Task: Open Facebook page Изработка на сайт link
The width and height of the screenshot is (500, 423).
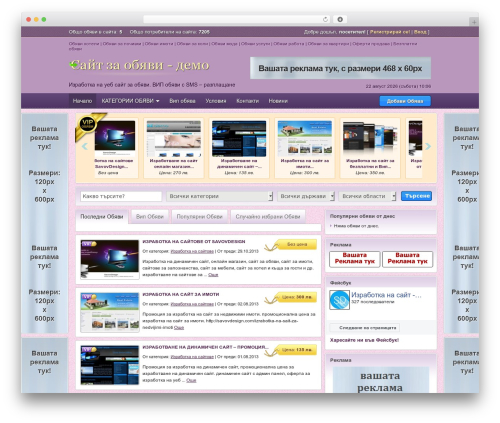Action: coord(386,295)
